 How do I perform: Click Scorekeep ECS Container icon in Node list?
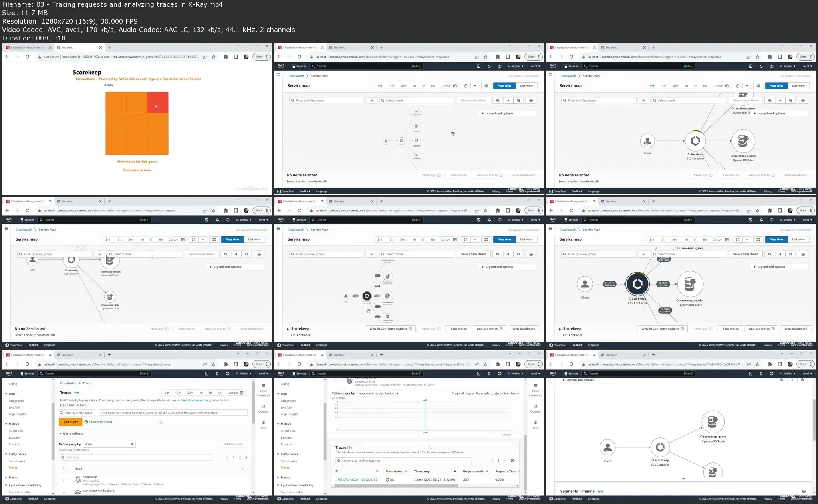click(x=78, y=480)
